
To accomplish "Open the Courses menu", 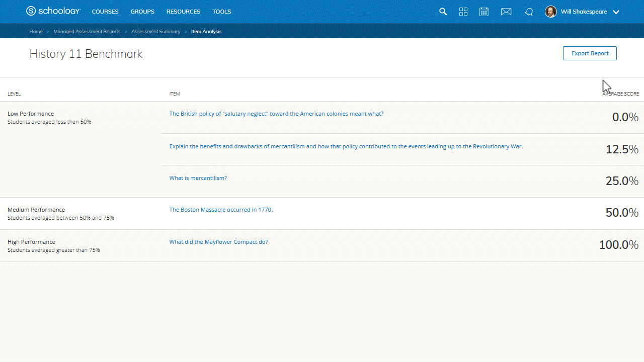I will pyautogui.click(x=105, y=12).
